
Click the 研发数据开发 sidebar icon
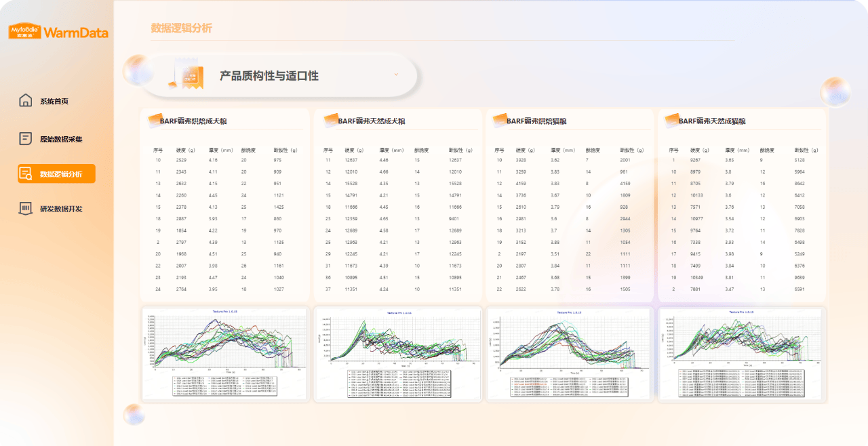tap(25, 208)
